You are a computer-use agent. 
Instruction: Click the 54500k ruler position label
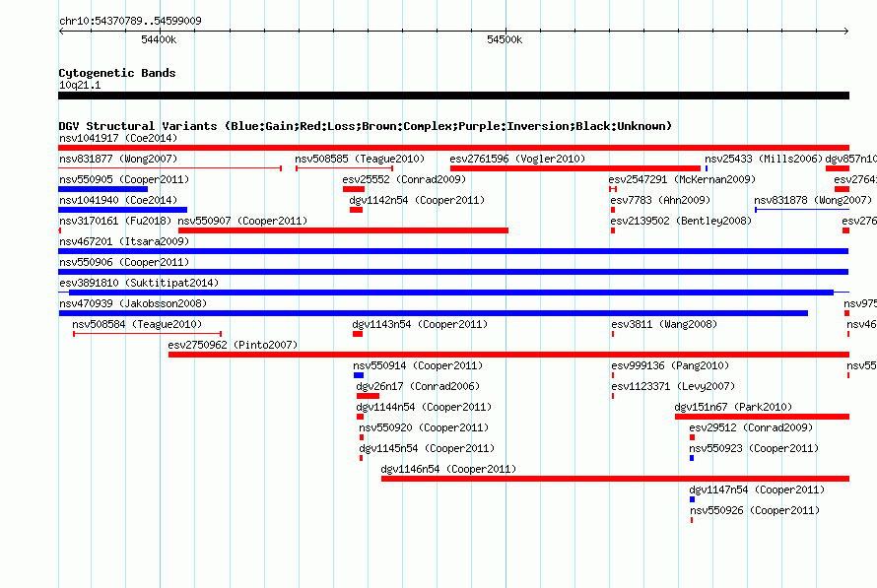click(505, 39)
